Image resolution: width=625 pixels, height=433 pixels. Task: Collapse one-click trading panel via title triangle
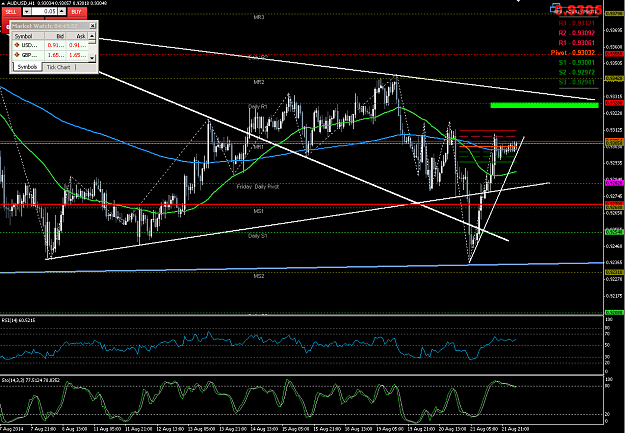pyautogui.click(x=4, y=3)
